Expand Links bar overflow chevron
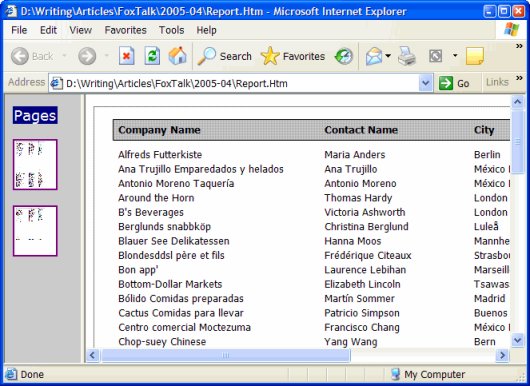Screen dimensions: 530x386 (x=519, y=78)
